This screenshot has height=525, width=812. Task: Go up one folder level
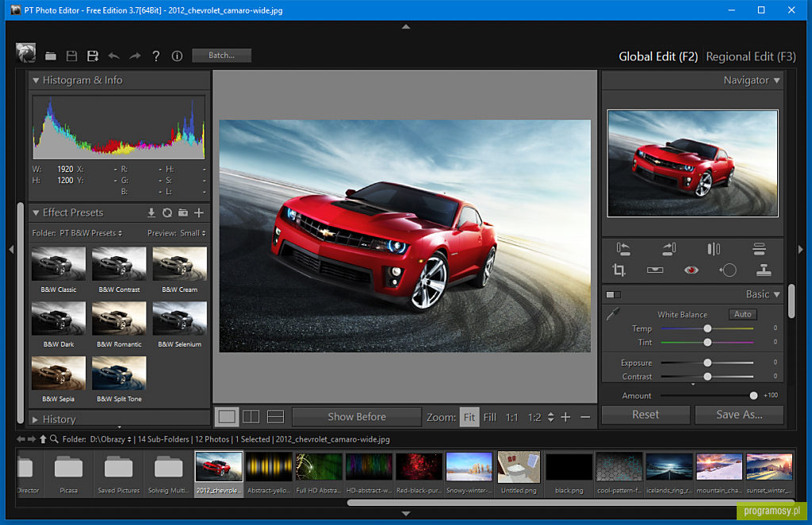(x=43, y=439)
